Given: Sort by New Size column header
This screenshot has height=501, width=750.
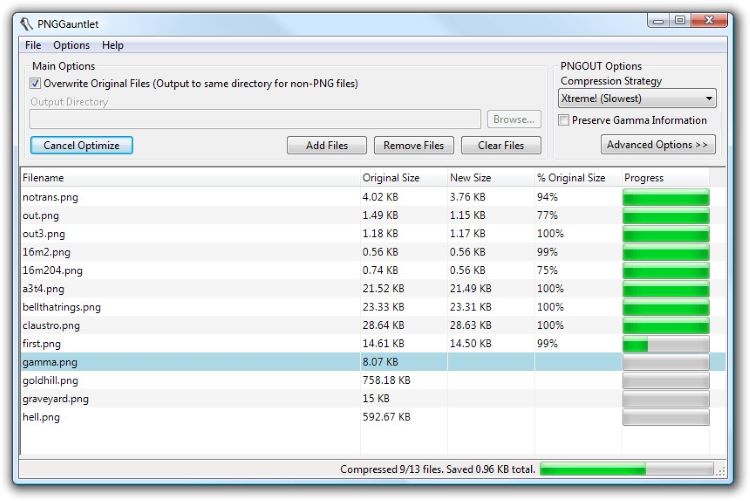Looking at the screenshot, I should pyautogui.click(x=491, y=178).
